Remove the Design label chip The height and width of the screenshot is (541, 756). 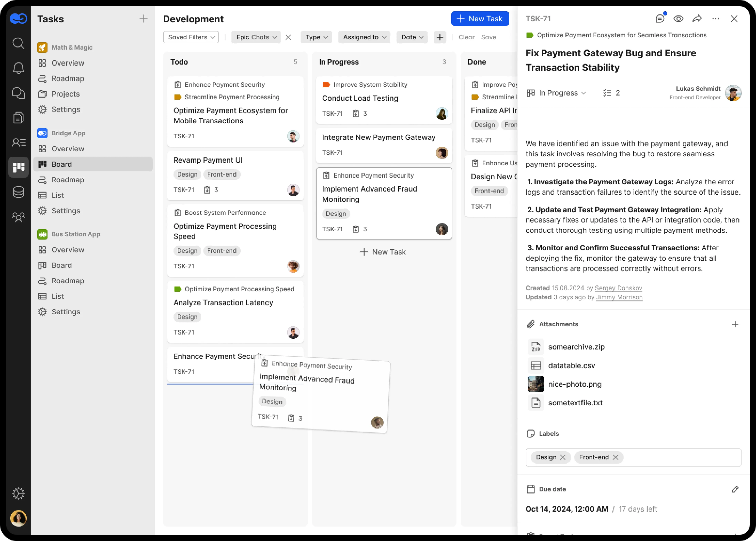pos(563,457)
